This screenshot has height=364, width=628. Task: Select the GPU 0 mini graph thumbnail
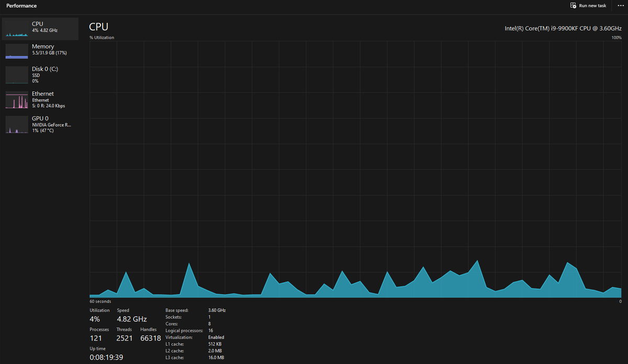pyautogui.click(x=17, y=124)
